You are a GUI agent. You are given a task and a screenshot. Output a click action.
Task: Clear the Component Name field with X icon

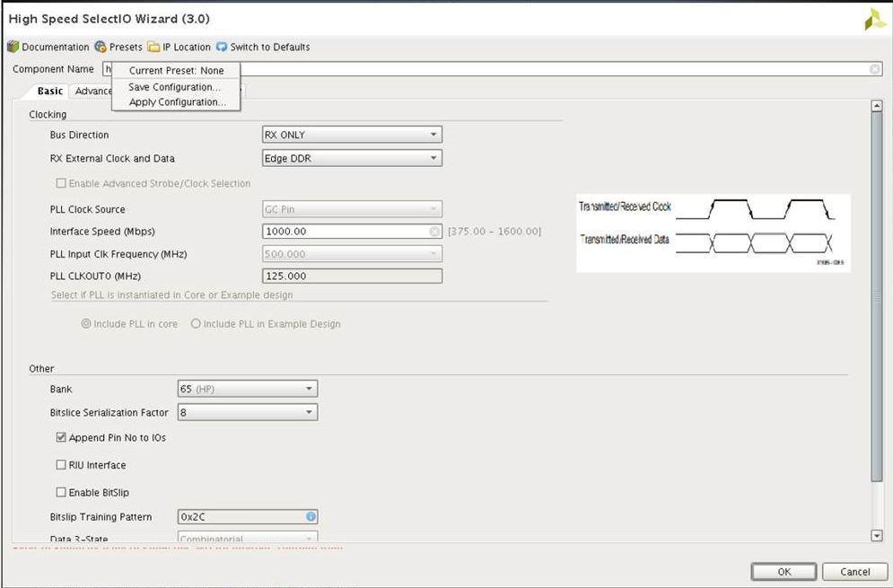pos(874,69)
